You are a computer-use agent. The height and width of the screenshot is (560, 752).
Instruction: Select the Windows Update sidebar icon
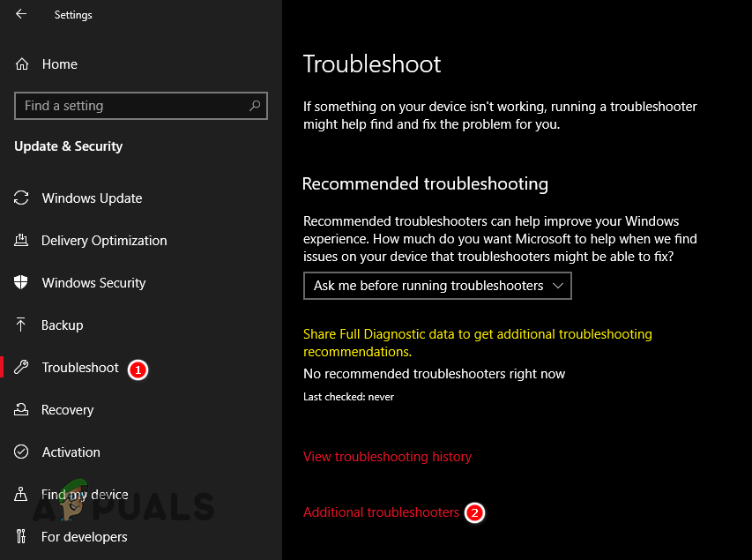(21, 198)
